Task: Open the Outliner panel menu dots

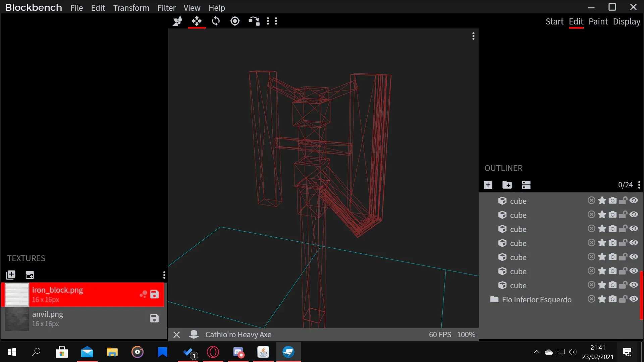Action: click(x=639, y=185)
